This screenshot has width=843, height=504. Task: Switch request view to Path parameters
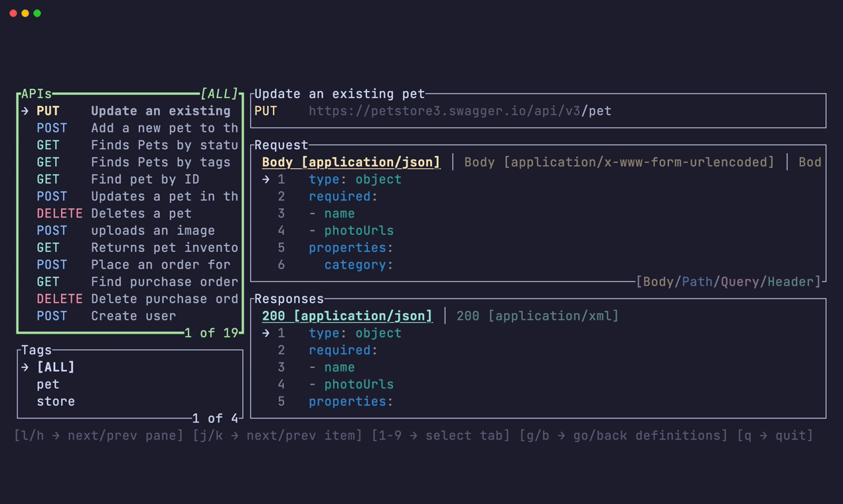click(x=698, y=281)
